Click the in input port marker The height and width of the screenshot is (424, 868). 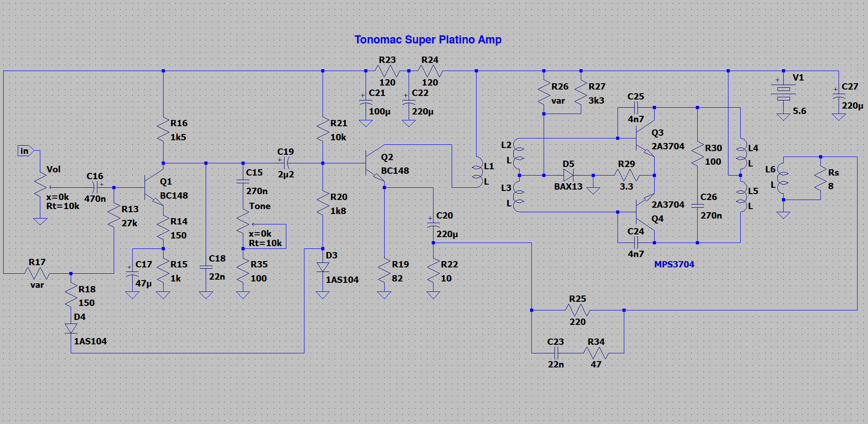[24, 150]
